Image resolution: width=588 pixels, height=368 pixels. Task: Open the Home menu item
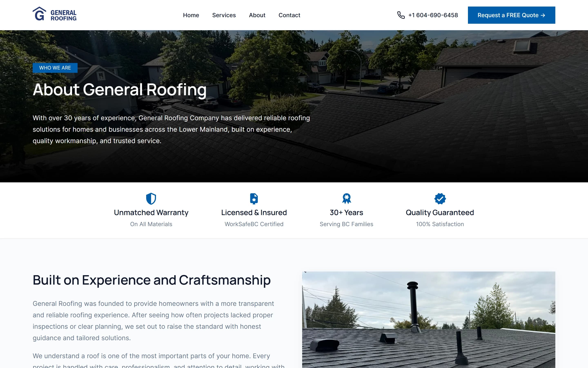click(191, 15)
